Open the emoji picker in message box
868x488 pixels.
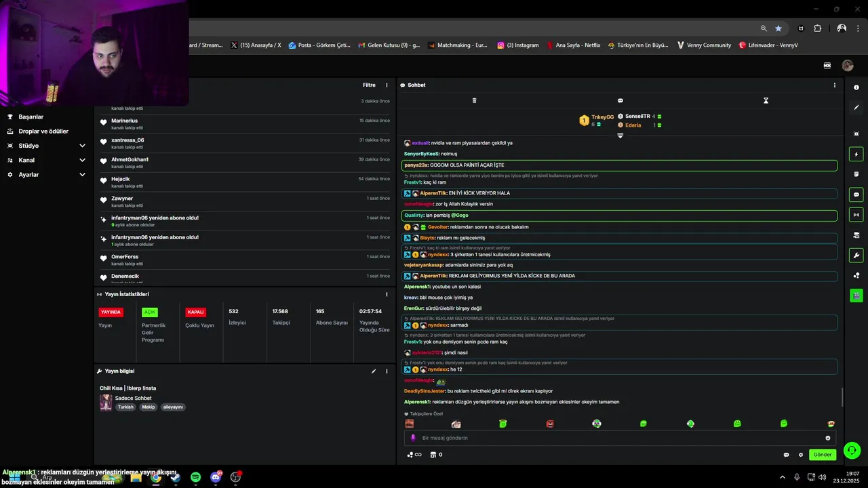[x=828, y=438]
